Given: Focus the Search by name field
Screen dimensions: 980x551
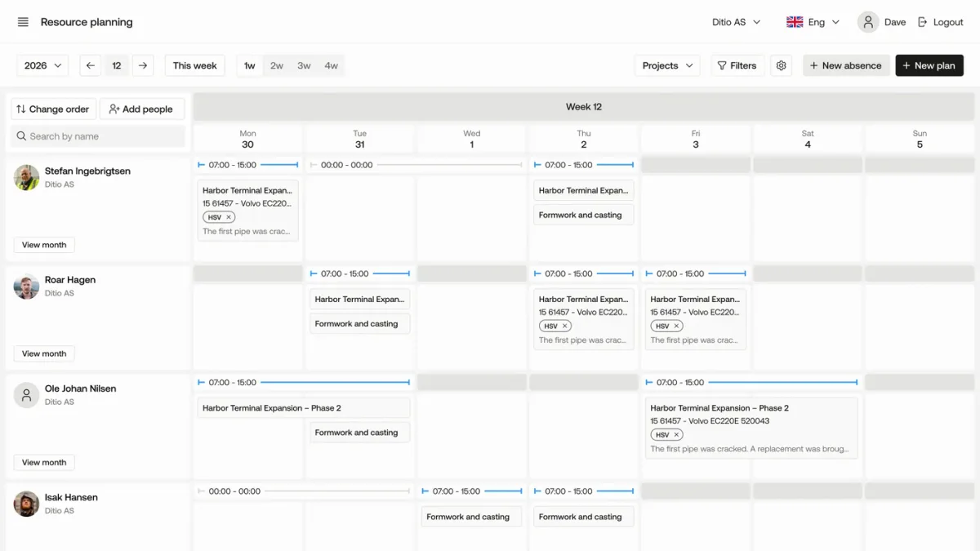Looking at the screenshot, I should point(97,136).
